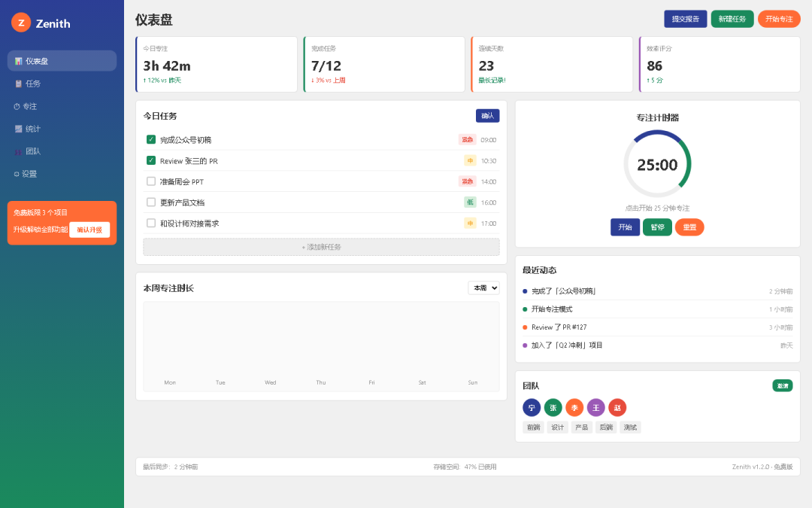812x508 pixels.
Task: Click the 产品 tag
Action: click(x=581, y=427)
